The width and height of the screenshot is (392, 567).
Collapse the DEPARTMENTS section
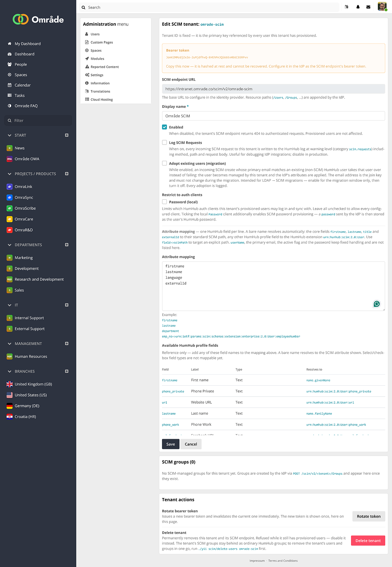click(x=9, y=245)
